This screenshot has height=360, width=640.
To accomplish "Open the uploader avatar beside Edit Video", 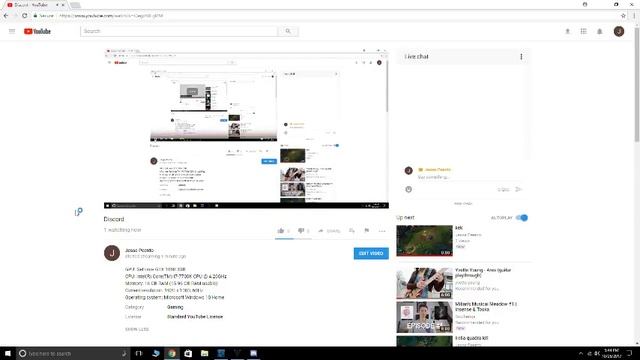I will pos(112,253).
